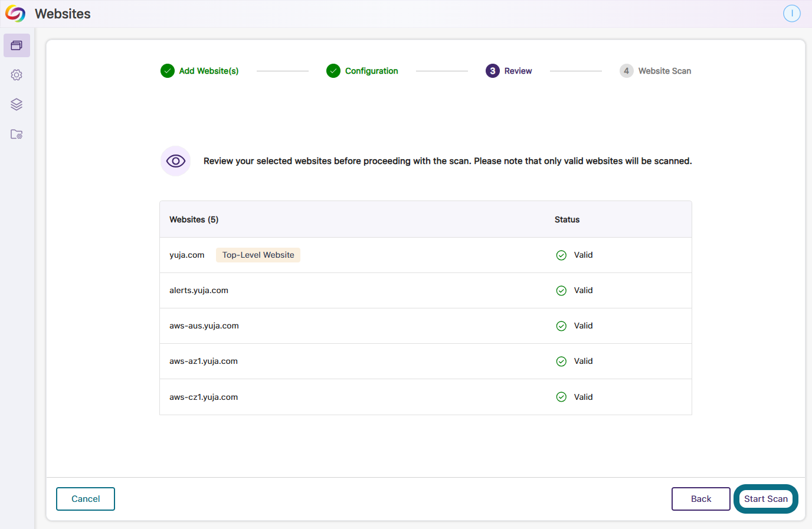Click the Valid status text for yuja.com

click(x=583, y=255)
